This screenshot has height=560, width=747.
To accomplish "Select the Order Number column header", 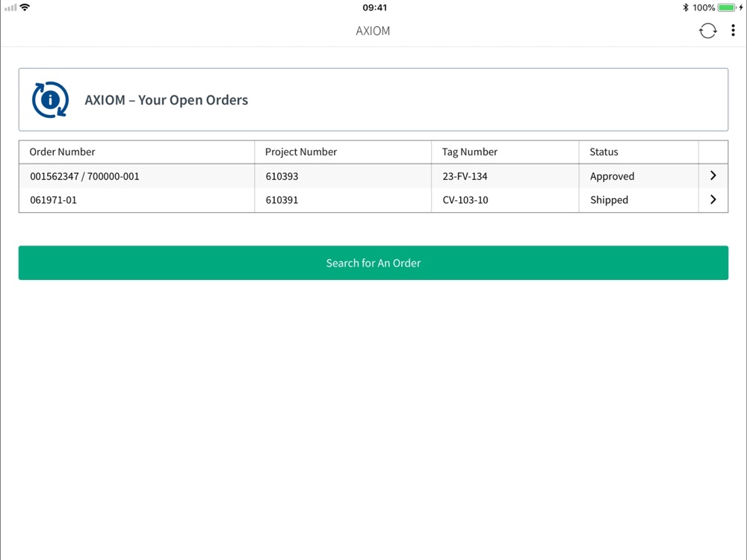I will [x=63, y=152].
